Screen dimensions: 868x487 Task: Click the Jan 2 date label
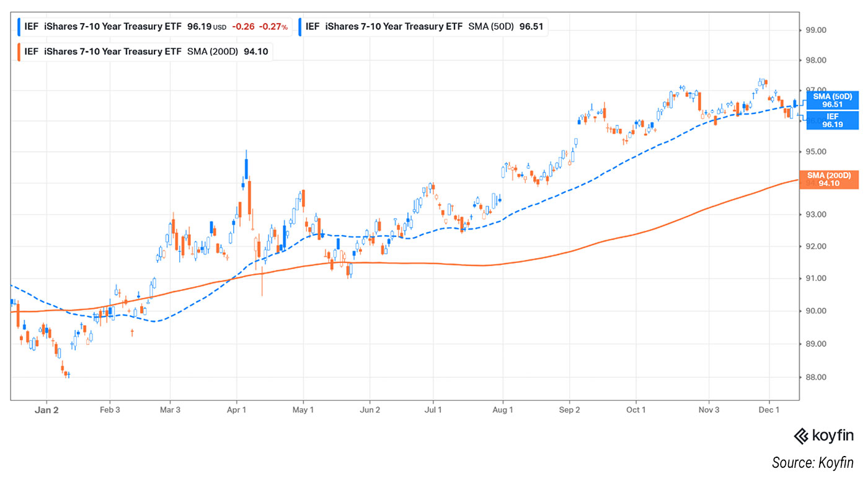[46, 410]
